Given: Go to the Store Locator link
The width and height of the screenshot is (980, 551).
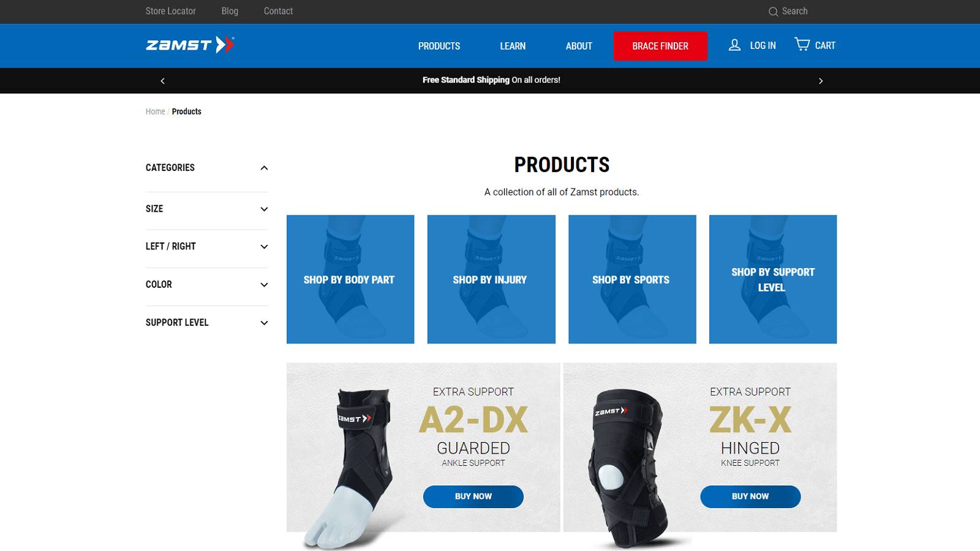Looking at the screenshot, I should (x=171, y=11).
